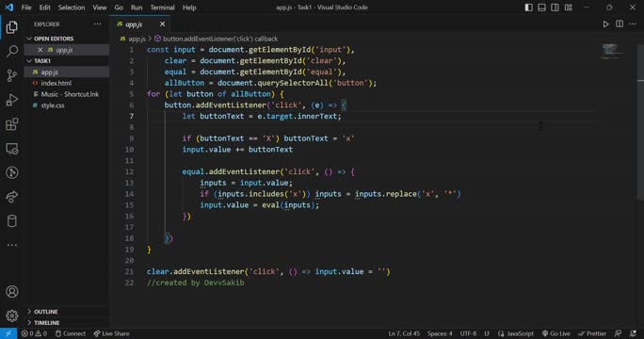Click Split Editor Right icon
This screenshot has width=644, height=339.
click(x=620, y=24)
